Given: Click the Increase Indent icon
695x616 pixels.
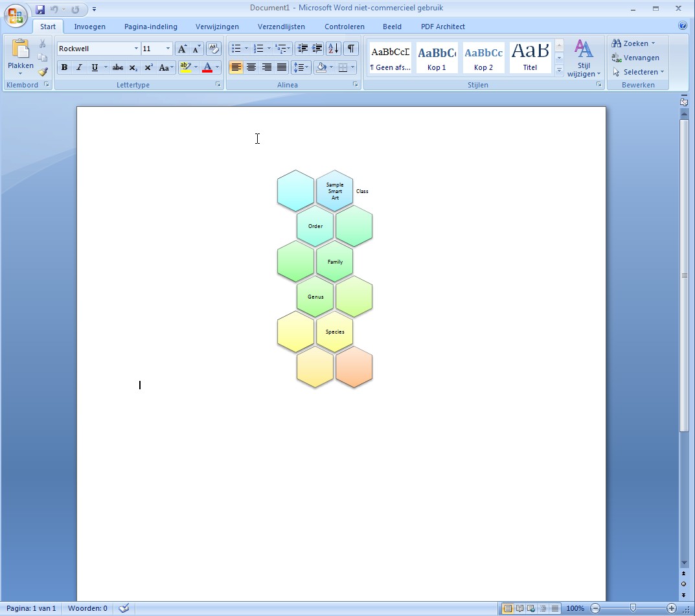Looking at the screenshot, I should coord(317,49).
